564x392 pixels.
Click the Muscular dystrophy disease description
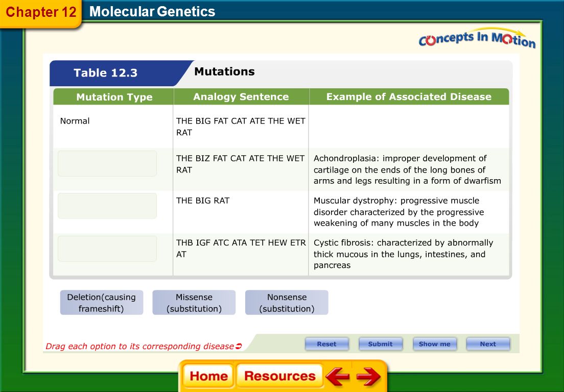pos(398,212)
